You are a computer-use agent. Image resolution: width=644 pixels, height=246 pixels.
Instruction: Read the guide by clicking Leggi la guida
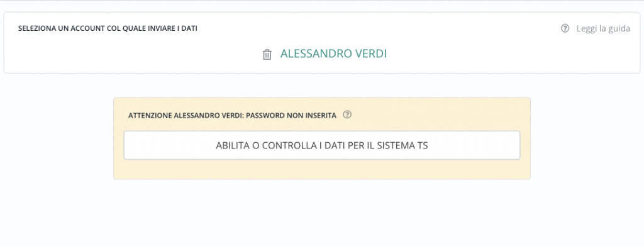tap(603, 29)
